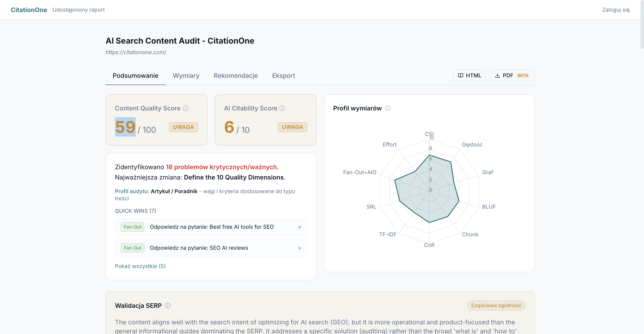
Task: Click the UWAGA badge in AI Citability Score card
Action: click(x=292, y=127)
